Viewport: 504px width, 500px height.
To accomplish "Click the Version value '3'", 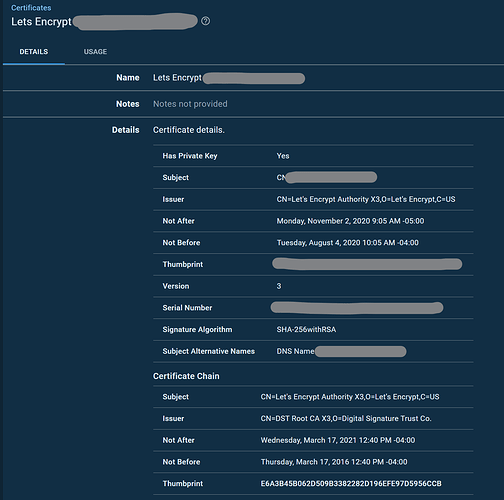I will pyautogui.click(x=279, y=286).
